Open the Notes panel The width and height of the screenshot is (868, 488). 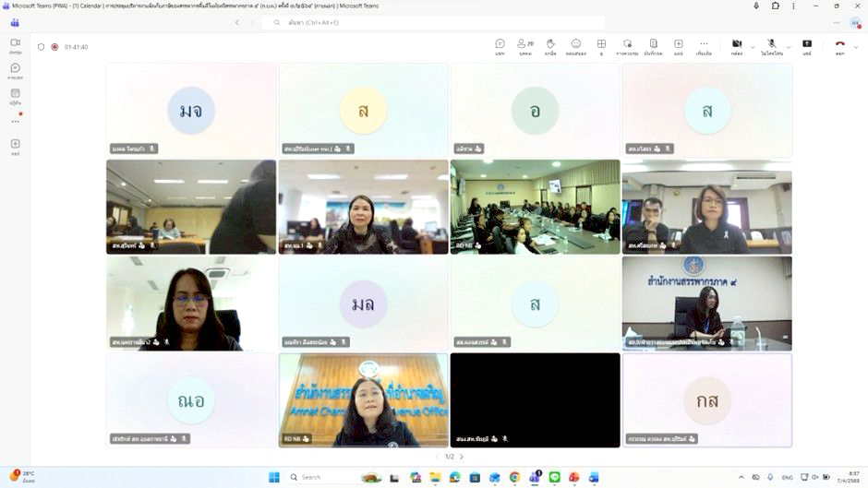click(x=653, y=46)
